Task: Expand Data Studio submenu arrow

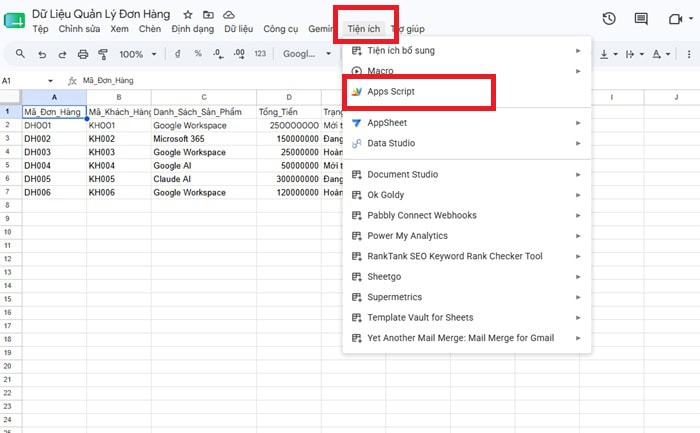Action: tap(578, 143)
